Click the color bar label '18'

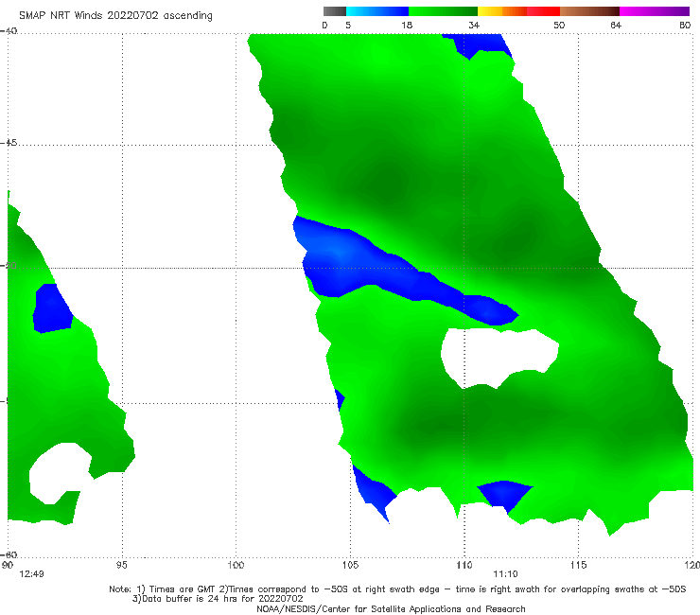(x=407, y=25)
